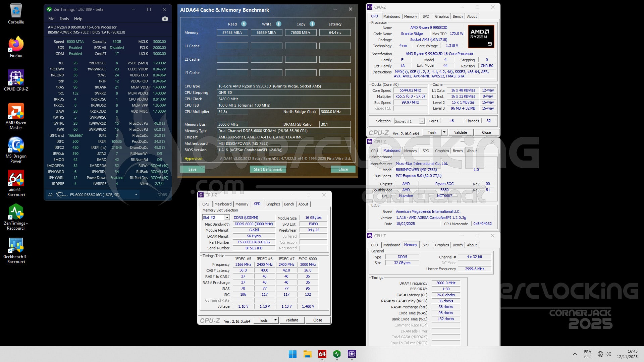Switch to ZenTimings via its taskbar icon

[x=337, y=354]
